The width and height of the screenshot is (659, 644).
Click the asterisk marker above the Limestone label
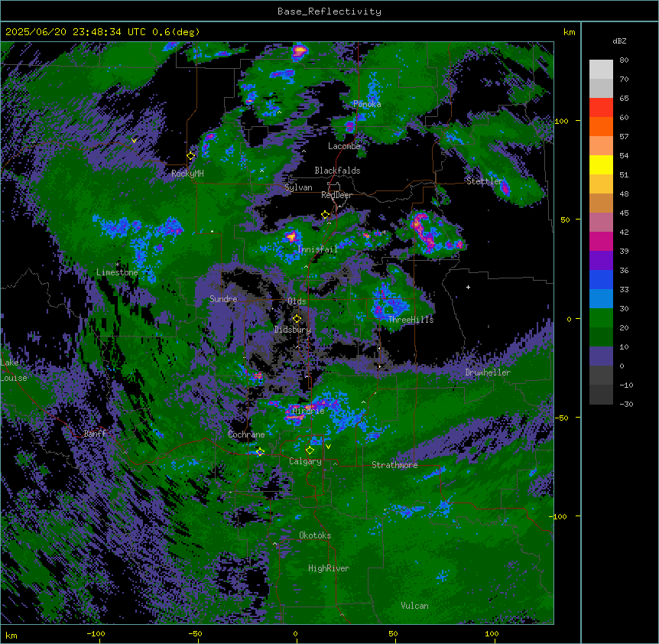click(x=118, y=265)
